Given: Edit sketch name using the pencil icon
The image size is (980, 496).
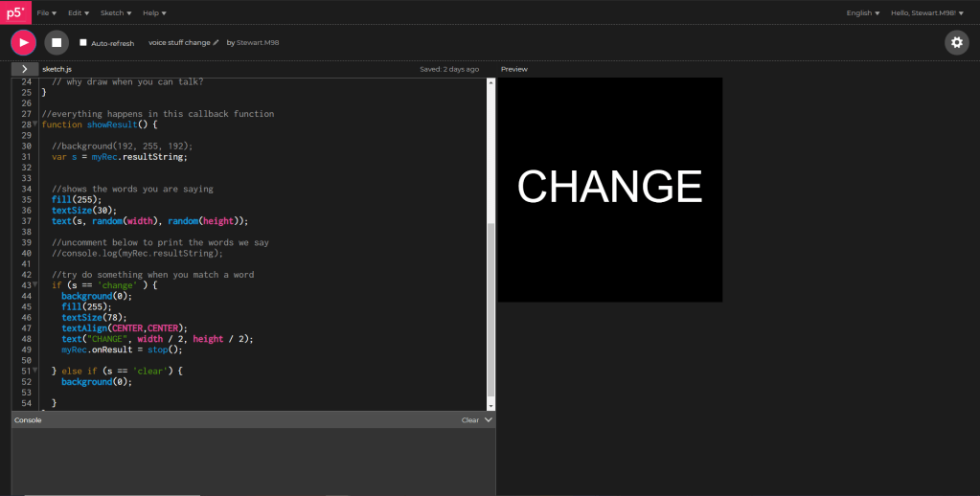Looking at the screenshot, I should point(217,43).
